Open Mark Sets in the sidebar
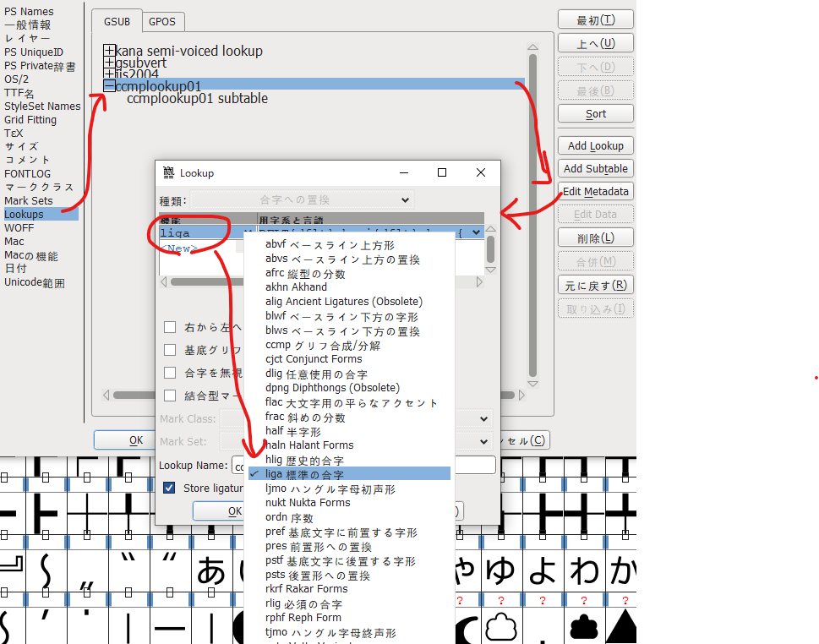 pyautogui.click(x=29, y=200)
